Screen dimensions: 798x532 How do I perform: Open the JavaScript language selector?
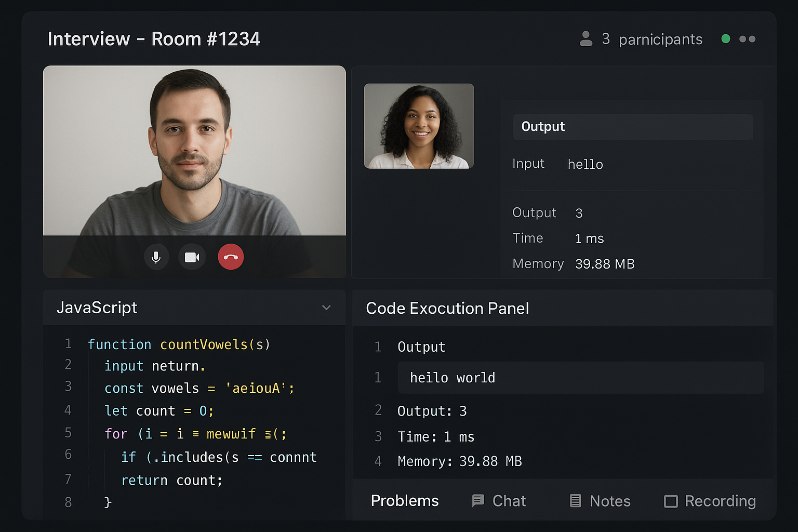97,308
